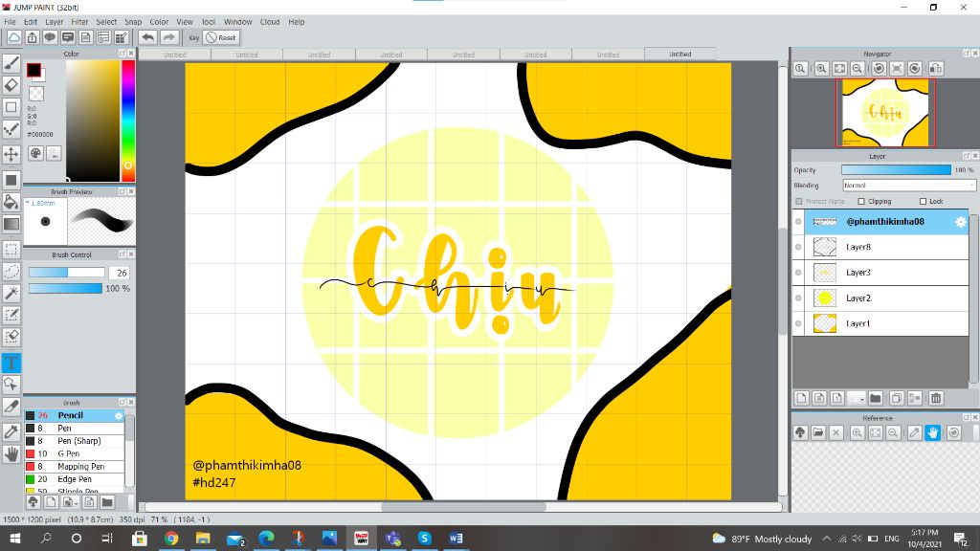Select the Magic Wand tool
The width and height of the screenshot is (980, 551).
point(11,293)
